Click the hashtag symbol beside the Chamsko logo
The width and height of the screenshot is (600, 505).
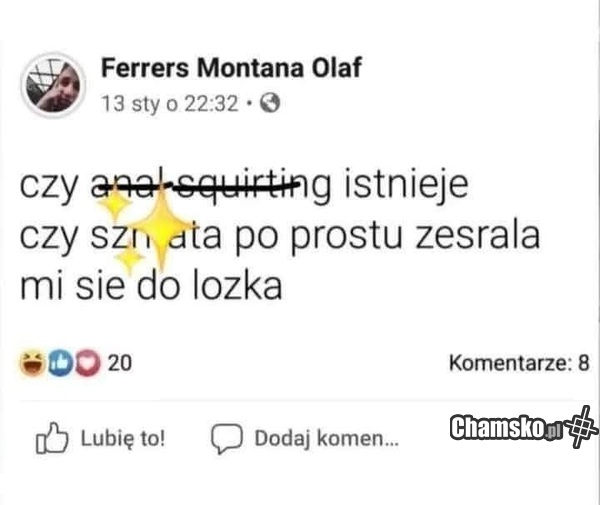tap(582, 427)
